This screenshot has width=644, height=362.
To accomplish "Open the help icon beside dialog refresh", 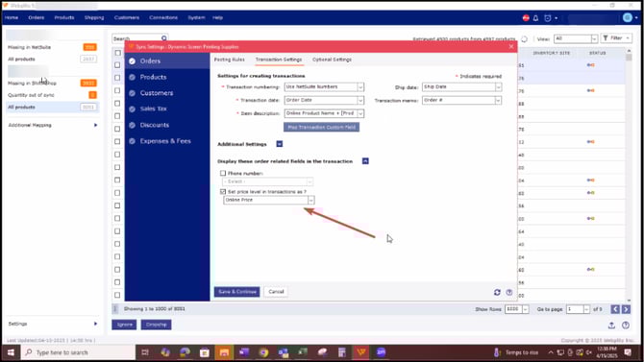I will [x=508, y=292].
